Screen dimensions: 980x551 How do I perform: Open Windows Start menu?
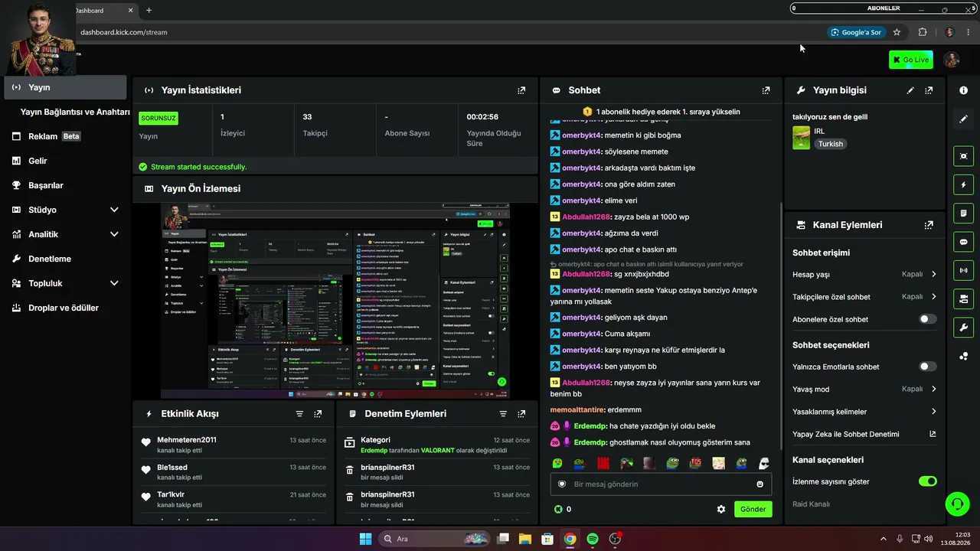click(x=365, y=539)
